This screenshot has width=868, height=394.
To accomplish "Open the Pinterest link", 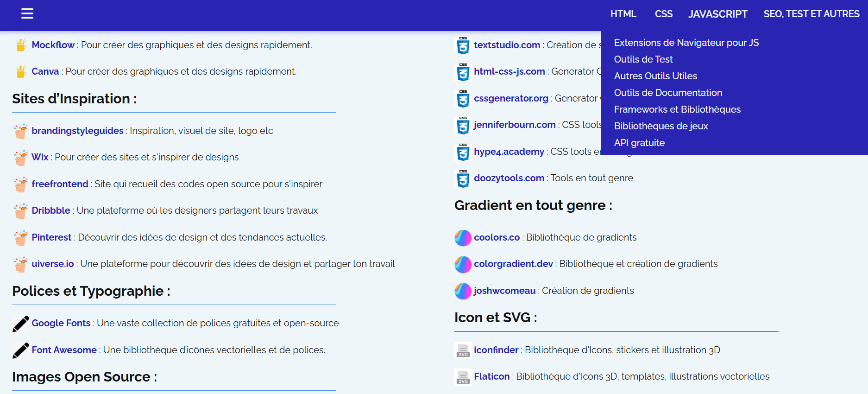I will 51,237.
